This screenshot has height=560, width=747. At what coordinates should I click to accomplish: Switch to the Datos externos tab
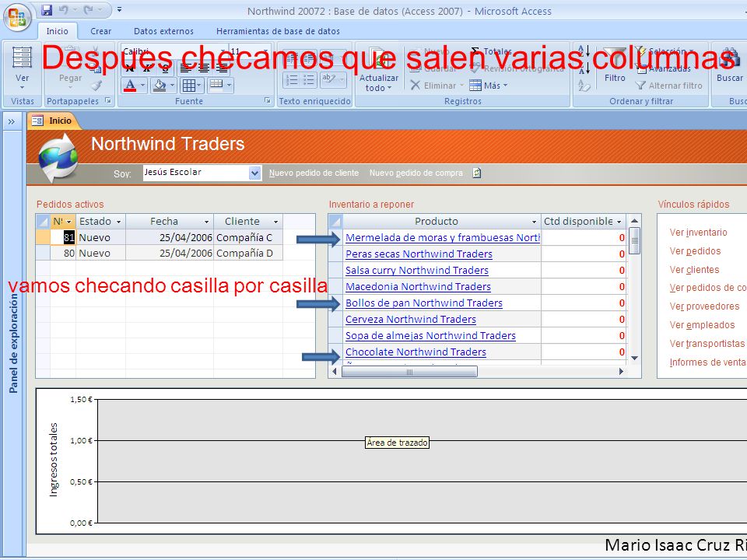(163, 31)
